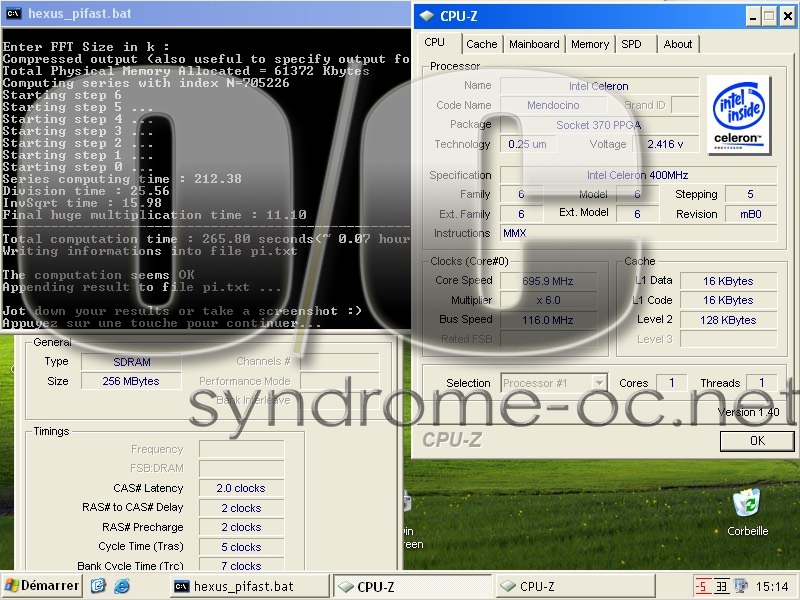Viewport: 800px width, 600px height.
Task: Click the L1 Code 16 KBytes value
Action: click(728, 300)
